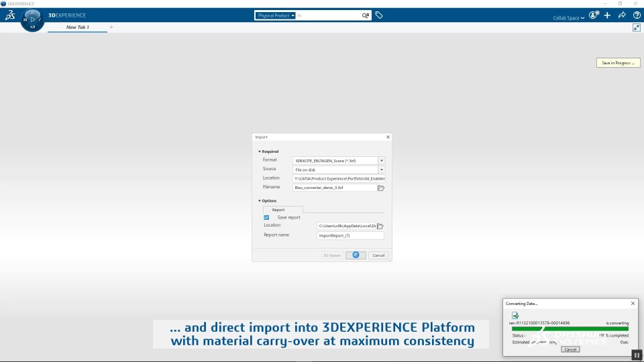Click the 'is converting' status text
The height and width of the screenshot is (362, 644).
point(617,323)
